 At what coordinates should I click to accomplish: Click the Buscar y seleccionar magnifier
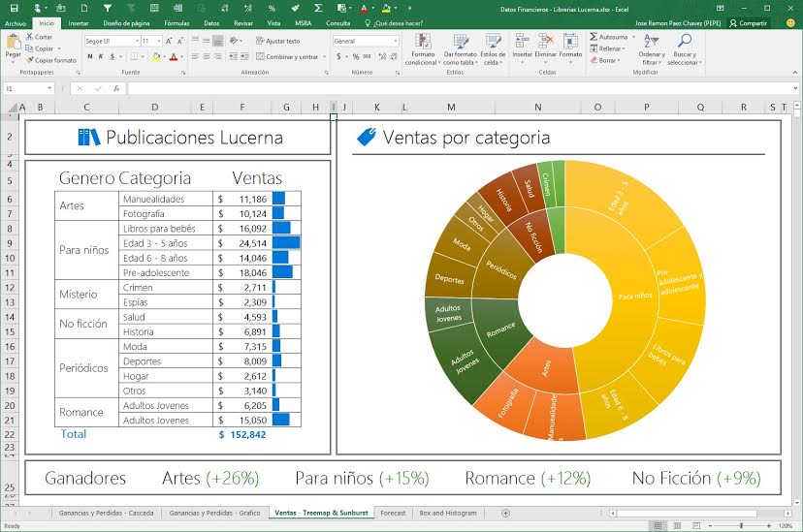685,44
